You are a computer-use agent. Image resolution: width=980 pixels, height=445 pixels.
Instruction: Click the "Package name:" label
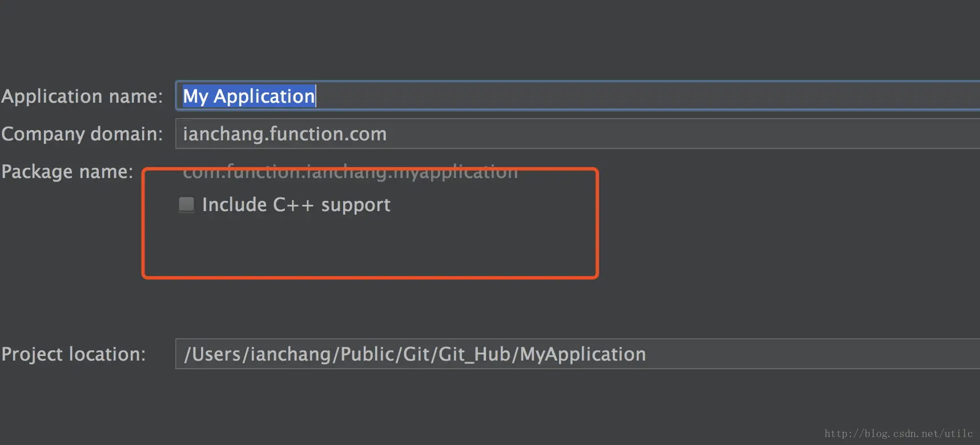pos(67,172)
